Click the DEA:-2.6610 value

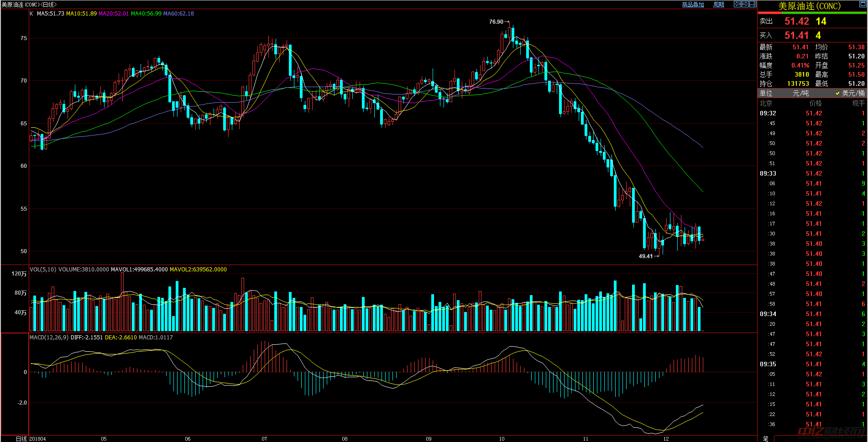pyautogui.click(x=121, y=338)
